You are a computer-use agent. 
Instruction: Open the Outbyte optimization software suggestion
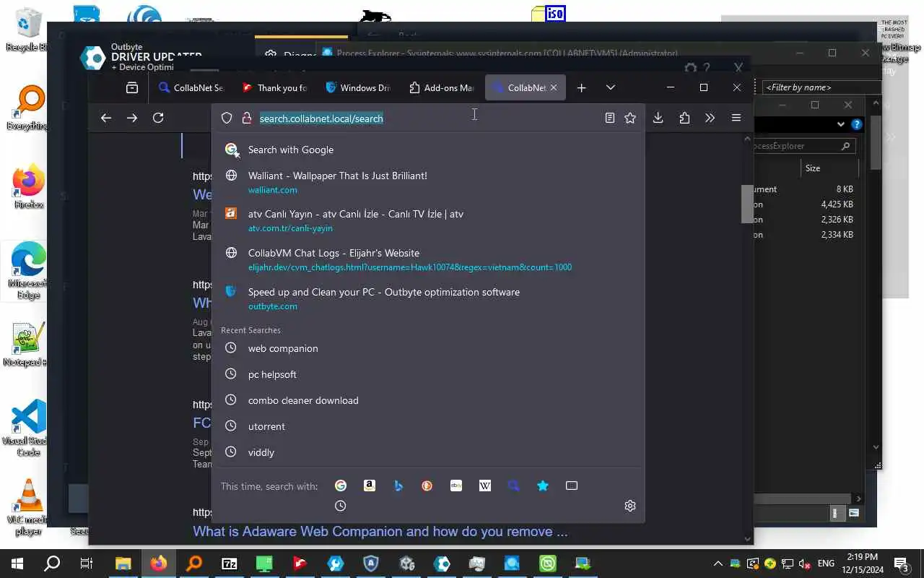click(427, 298)
